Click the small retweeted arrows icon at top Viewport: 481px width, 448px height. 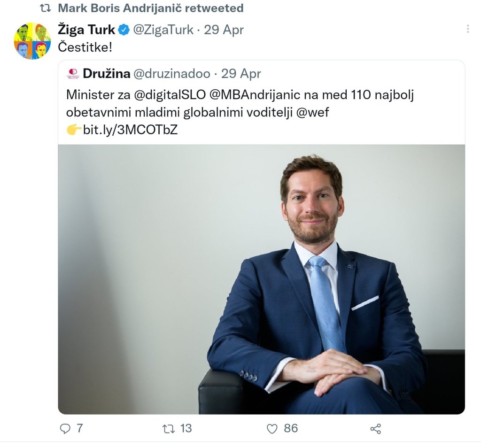point(45,8)
